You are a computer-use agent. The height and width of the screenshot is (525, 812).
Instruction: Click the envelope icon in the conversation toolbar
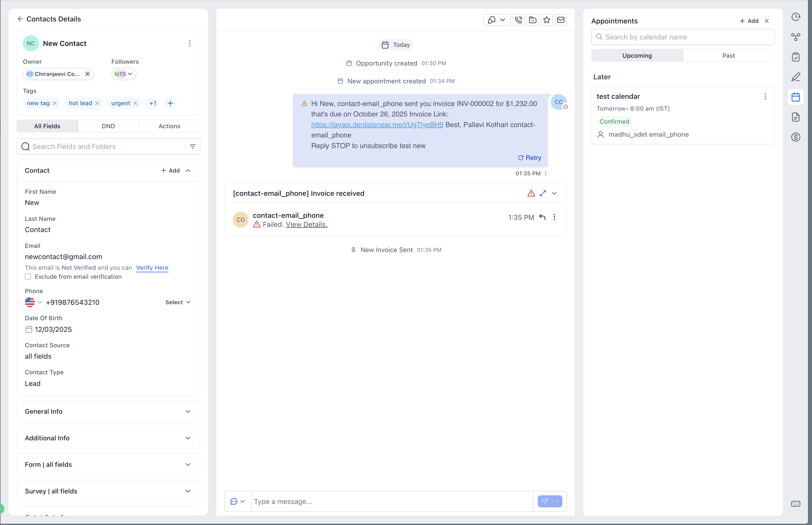point(561,20)
